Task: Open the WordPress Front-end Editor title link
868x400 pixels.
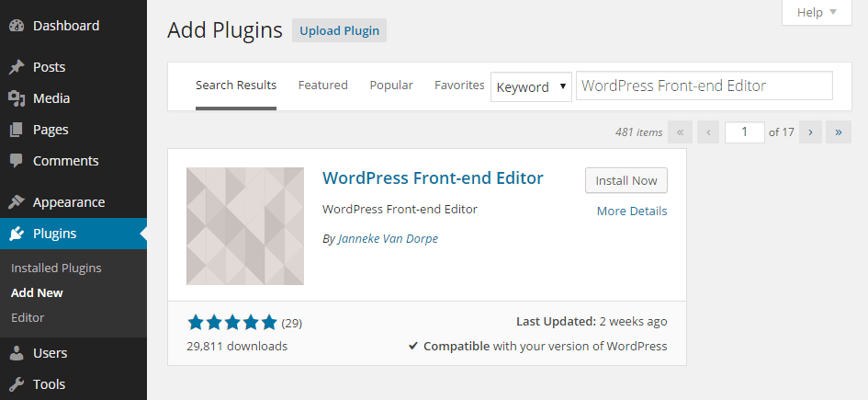Action: point(433,178)
